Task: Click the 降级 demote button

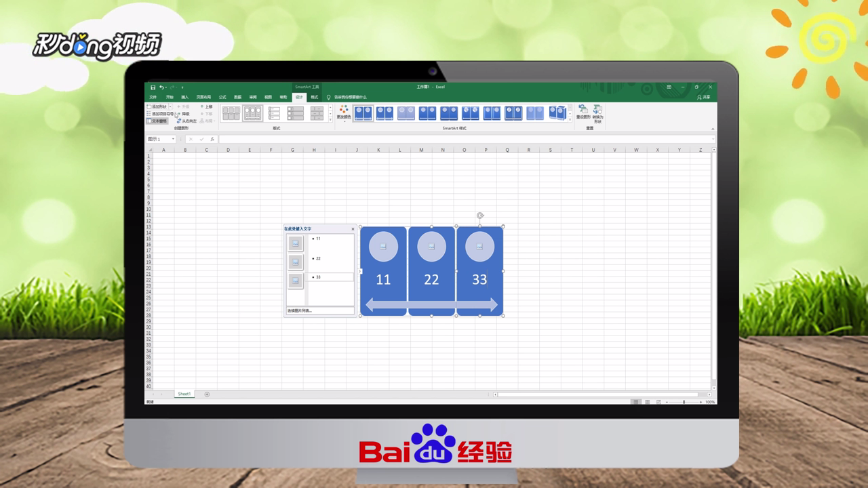Action: coord(184,113)
